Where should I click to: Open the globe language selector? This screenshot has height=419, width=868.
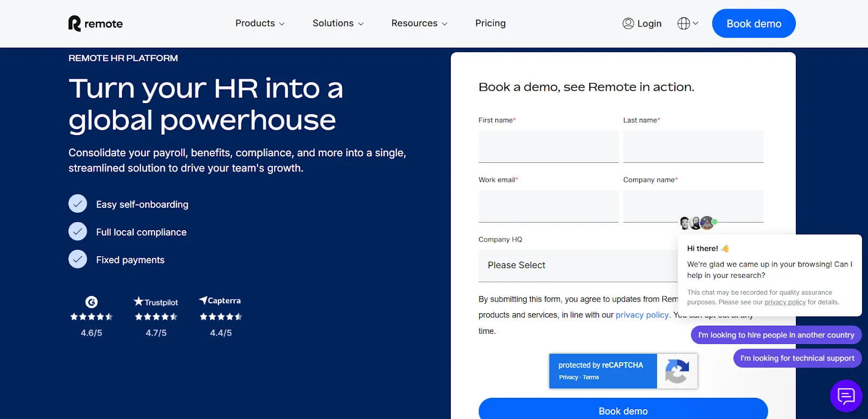[x=687, y=23]
